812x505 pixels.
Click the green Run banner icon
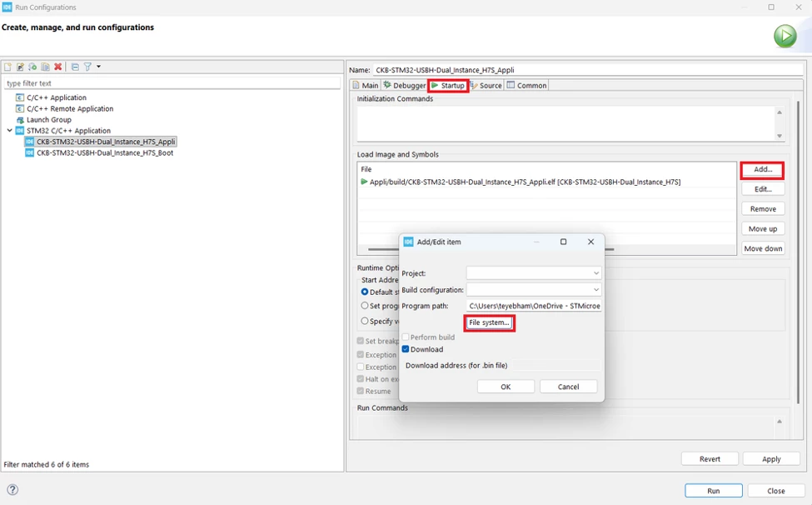pos(785,37)
